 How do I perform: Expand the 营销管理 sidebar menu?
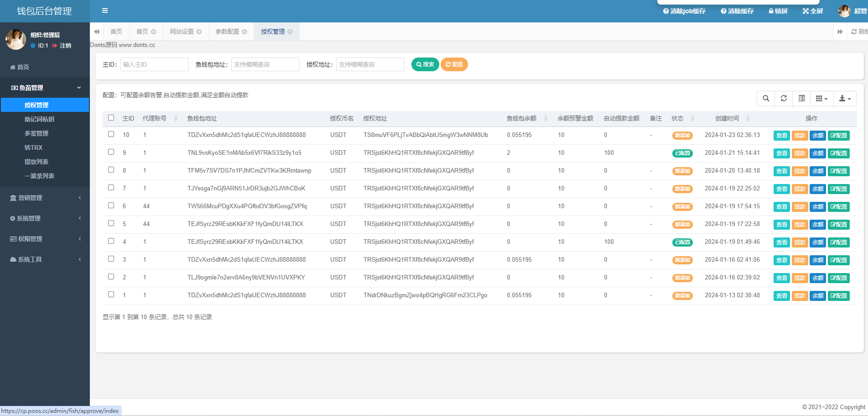tap(45, 198)
